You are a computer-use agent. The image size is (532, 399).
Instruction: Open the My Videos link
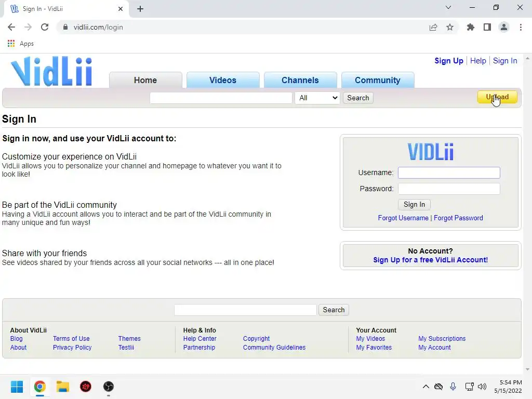370,339
